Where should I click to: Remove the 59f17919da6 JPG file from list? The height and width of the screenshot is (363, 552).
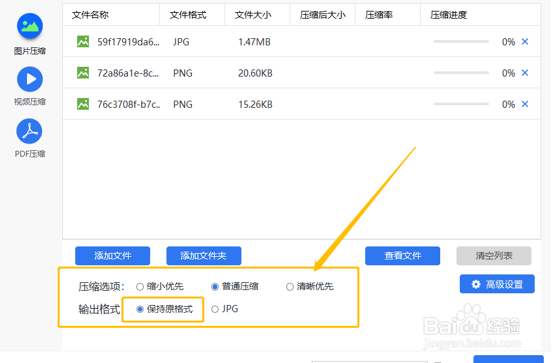(525, 42)
